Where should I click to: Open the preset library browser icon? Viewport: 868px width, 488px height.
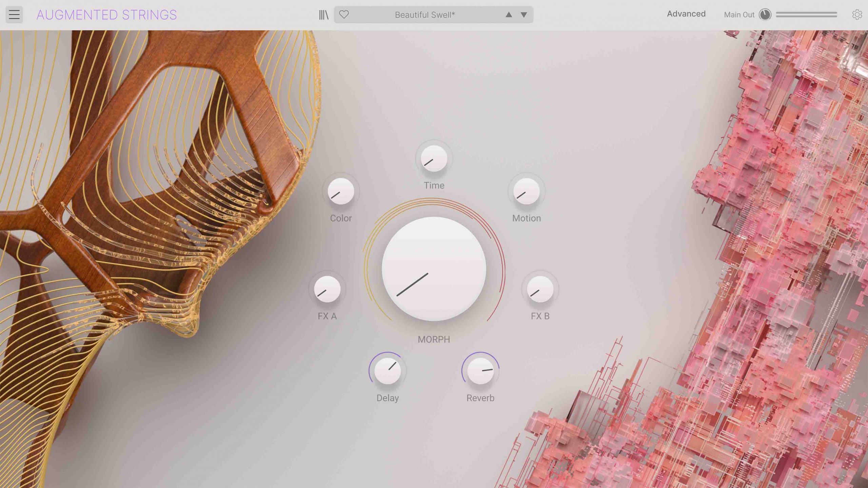pos(323,15)
